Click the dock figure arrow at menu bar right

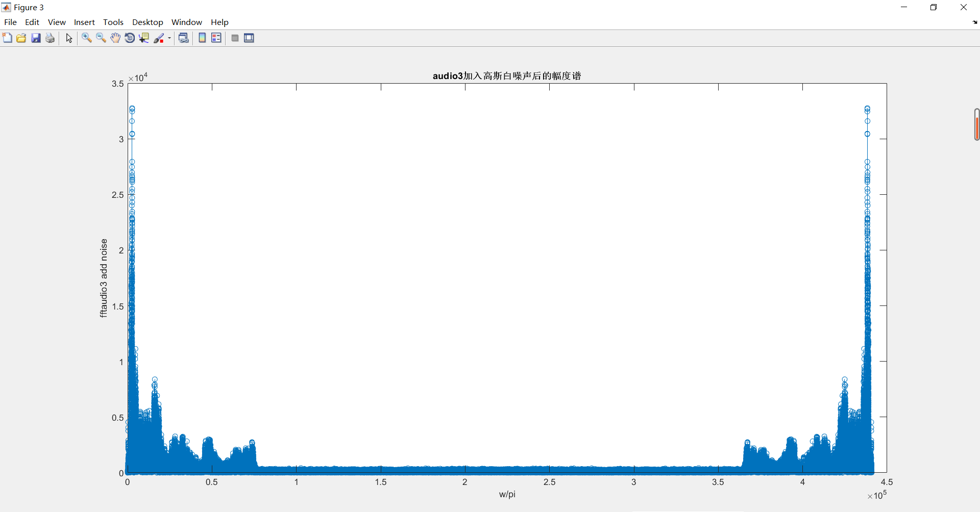(974, 22)
